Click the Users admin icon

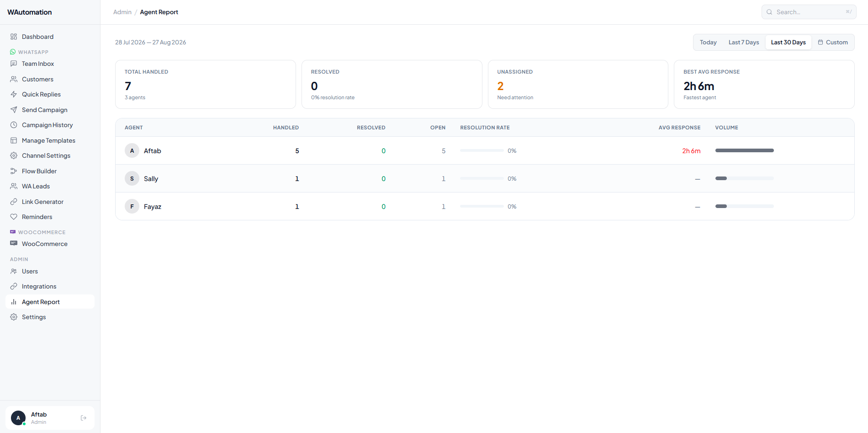point(14,271)
